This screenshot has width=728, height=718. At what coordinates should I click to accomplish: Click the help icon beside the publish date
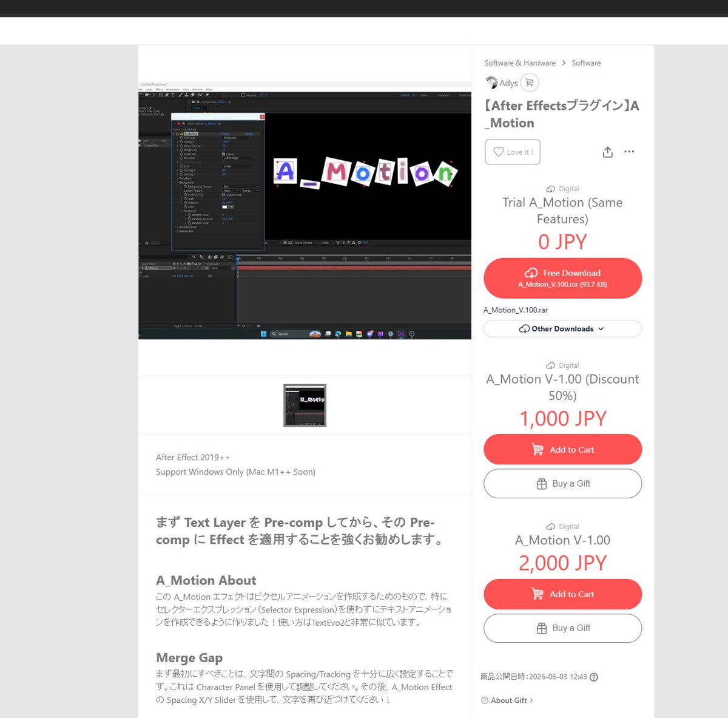594,677
